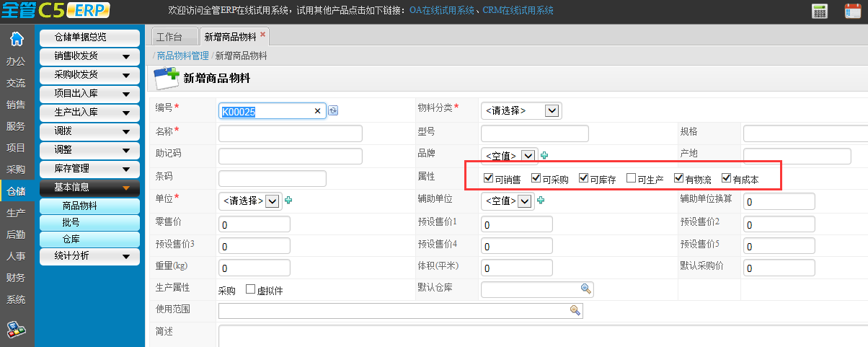This screenshot has height=347, width=868.
Task: Open 交流 in the left sidebar
Action: tap(16, 83)
